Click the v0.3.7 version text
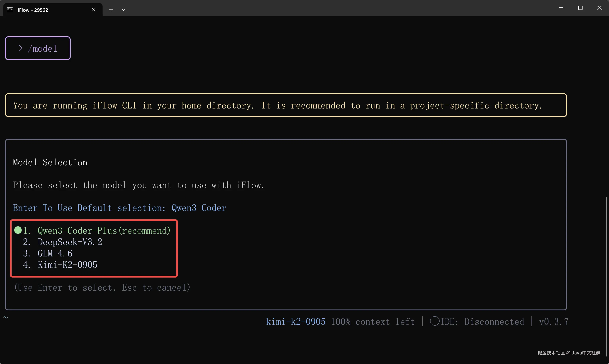609x364 pixels. (553, 322)
